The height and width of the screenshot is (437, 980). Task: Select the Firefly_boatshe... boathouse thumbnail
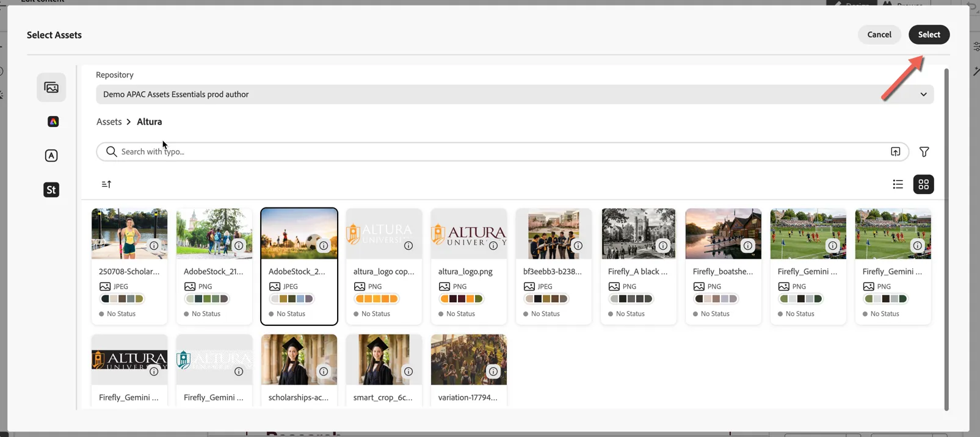point(724,234)
